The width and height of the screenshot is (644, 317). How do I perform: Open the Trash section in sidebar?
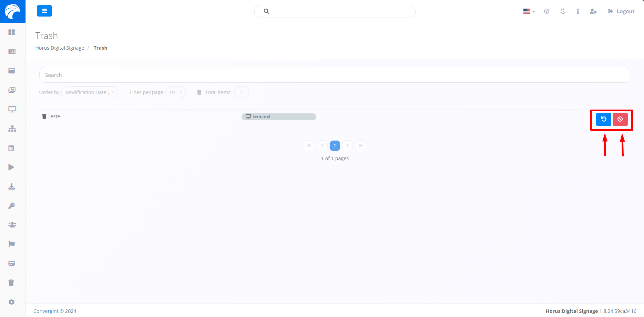pyautogui.click(x=11, y=283)
